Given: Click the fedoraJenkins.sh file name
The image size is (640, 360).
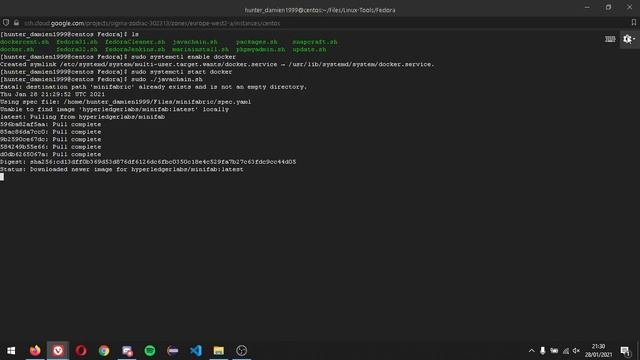Looking at the screenshot, I should pyautogui.click(x=135, y=49).
